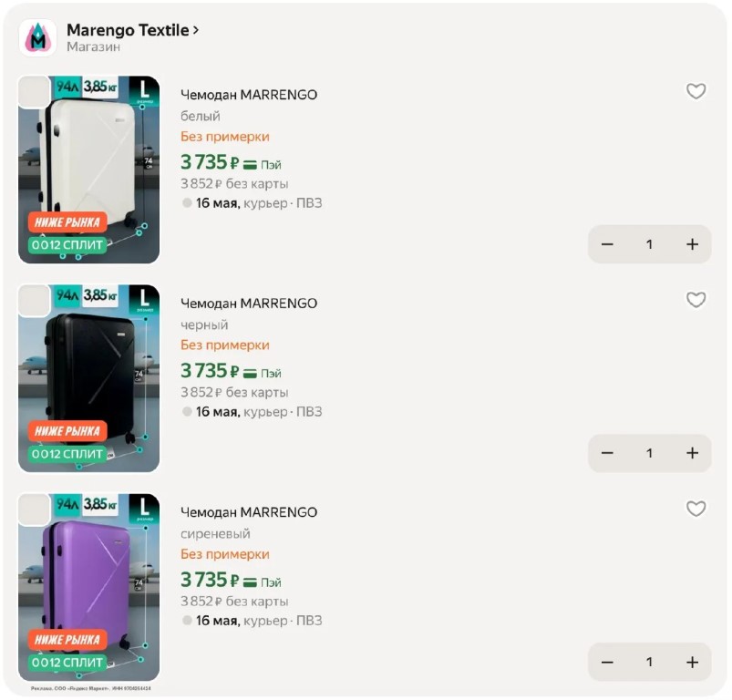Add one more lilac suitcase

coord(692,662)
